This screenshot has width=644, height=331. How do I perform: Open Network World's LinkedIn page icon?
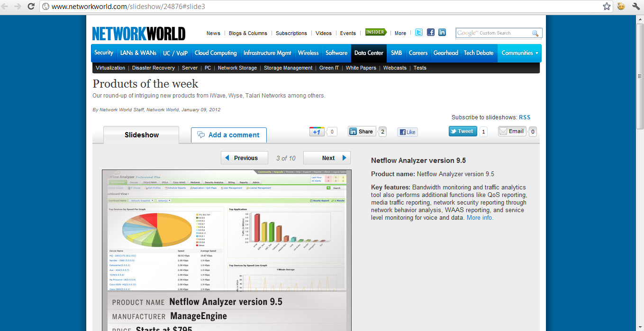click(442, 32)
